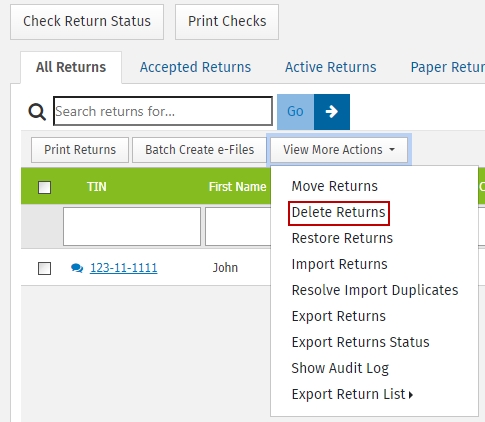Screen dimensions: 485x422
Task: Click in the Search returns for field
Action: 163,111
